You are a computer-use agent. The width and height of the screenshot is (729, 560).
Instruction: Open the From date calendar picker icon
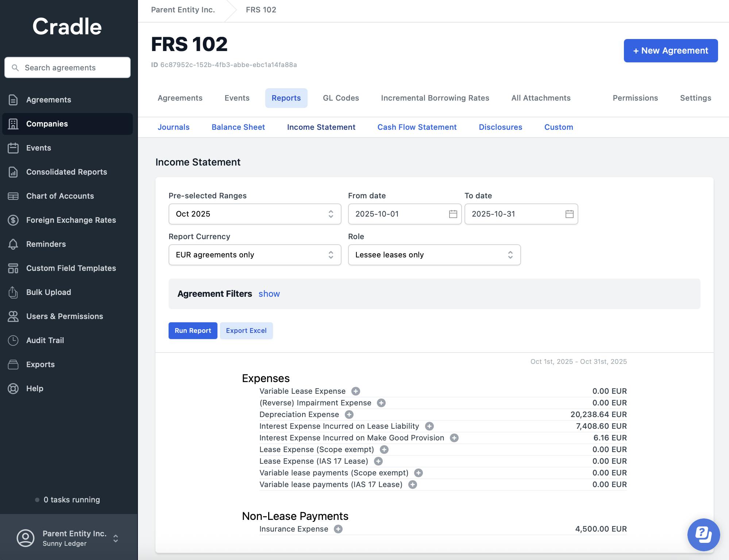(x=453, y=214)
